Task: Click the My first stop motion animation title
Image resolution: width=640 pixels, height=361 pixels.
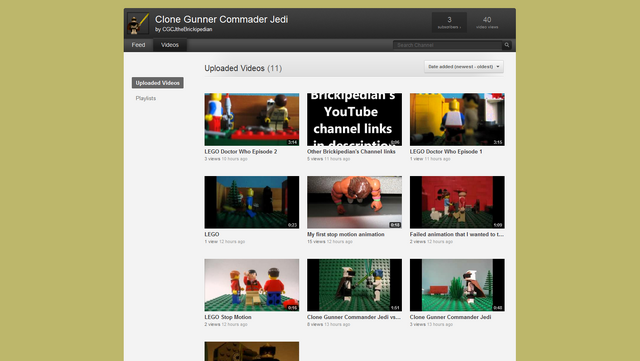Action: point(346,234)
